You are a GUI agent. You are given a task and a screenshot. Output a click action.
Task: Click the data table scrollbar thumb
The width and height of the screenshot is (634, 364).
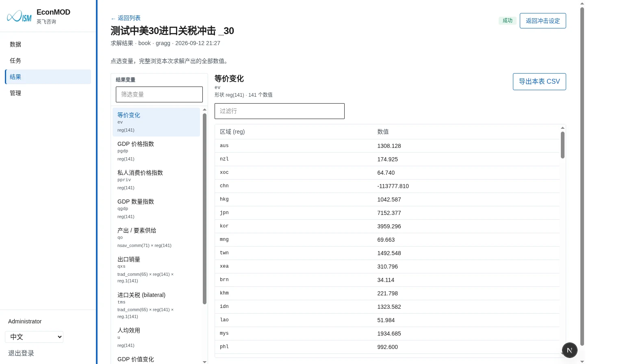tap(562, 145)
